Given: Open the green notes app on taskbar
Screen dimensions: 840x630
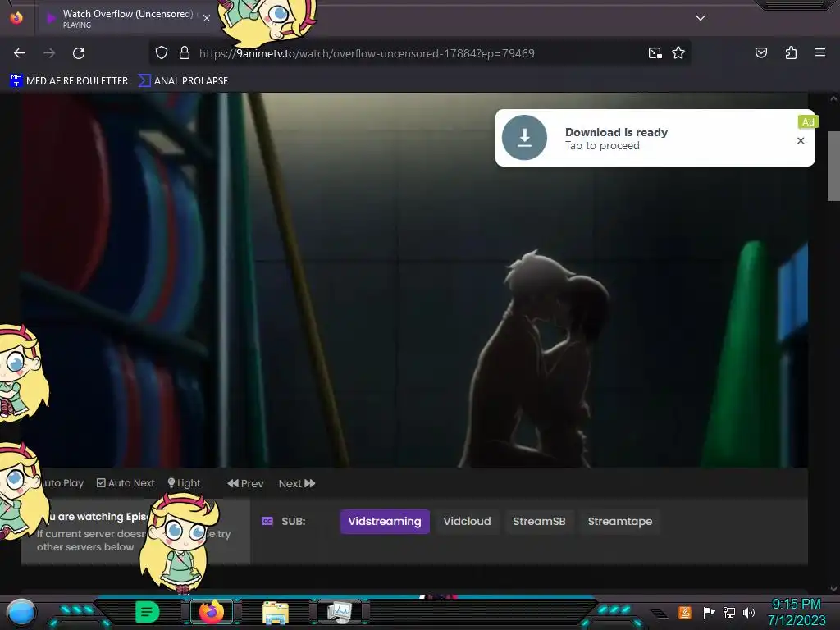Looking at the screenshot, I should pos(148,612).
